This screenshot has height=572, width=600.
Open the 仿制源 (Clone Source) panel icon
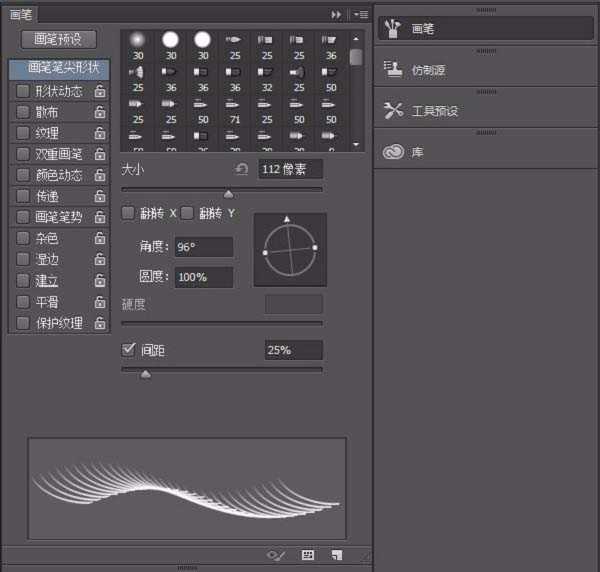pyautogui.click(x=393, y=69)
